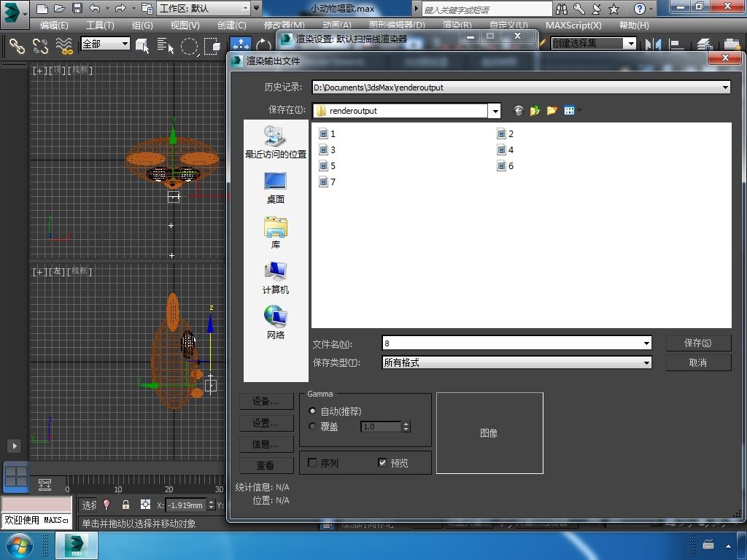Go back to last folder in save dialog
The width and height of the screenshot is (747, 560).
(x=519, y=111)
